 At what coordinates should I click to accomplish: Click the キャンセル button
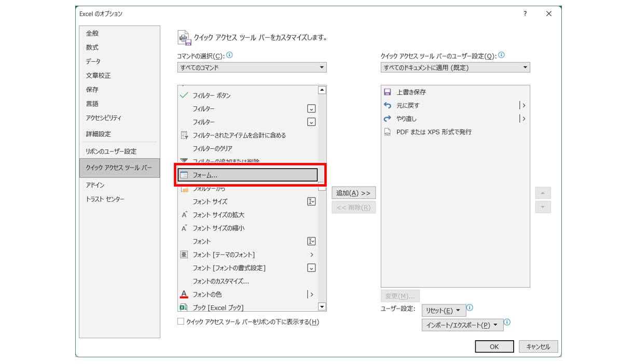click(538, 346)
